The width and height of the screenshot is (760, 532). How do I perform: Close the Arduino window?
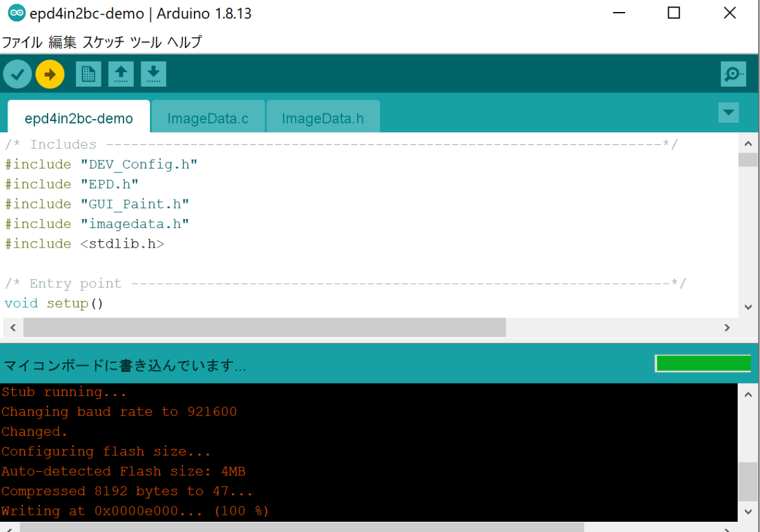[x=730, y=13]
